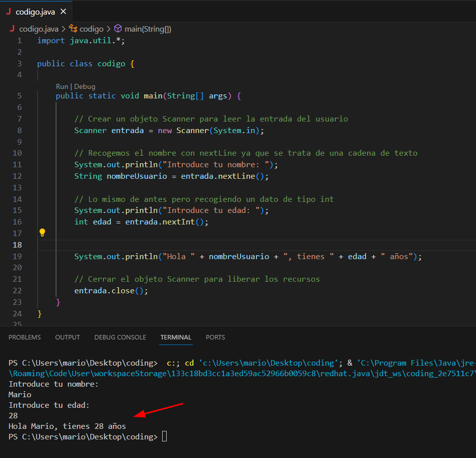Click the method cube icon in breadcrumb

(x=118, y=29)
